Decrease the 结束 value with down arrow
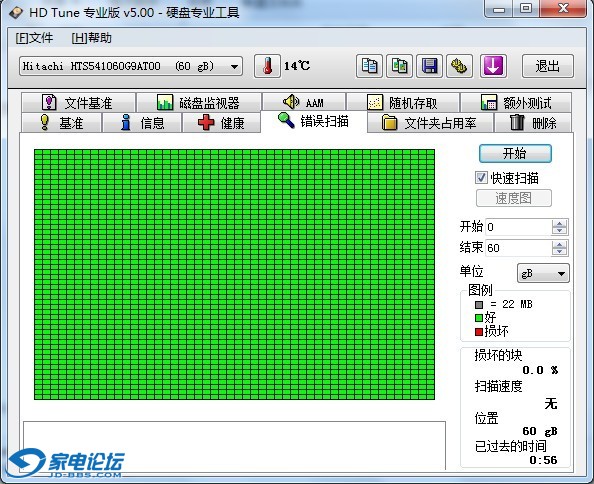This screenshot has height=484, width=594. (x=560, y=252)
